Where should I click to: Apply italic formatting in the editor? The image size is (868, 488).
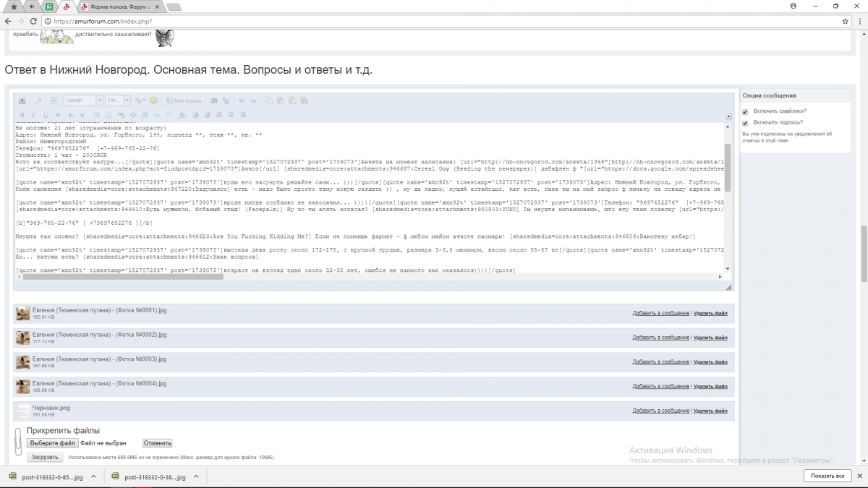33,115
